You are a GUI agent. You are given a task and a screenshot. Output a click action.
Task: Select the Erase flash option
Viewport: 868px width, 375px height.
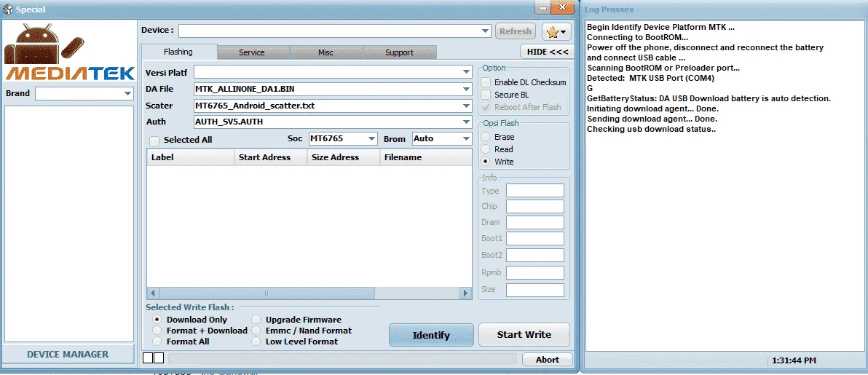(x=486, y=137)
